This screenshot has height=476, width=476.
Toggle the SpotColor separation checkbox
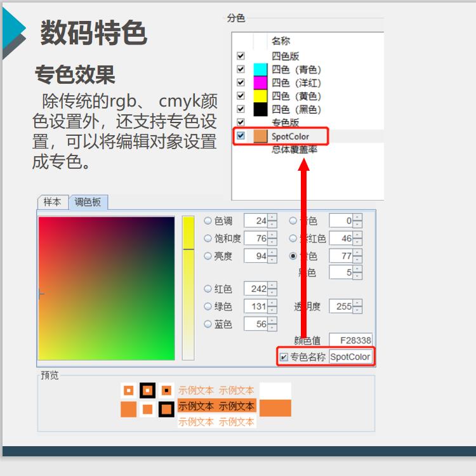click(241, 136)
